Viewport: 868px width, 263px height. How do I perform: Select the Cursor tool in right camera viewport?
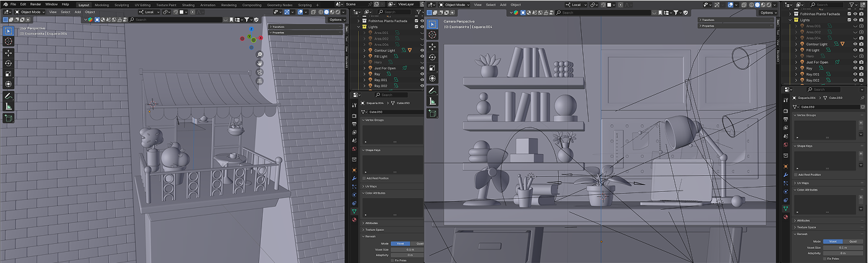[x=432, y=35]
